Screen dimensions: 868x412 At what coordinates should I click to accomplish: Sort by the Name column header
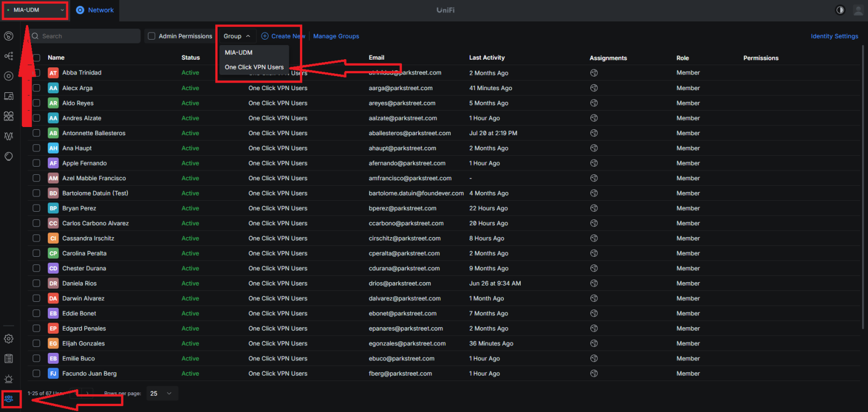[56, 58]
